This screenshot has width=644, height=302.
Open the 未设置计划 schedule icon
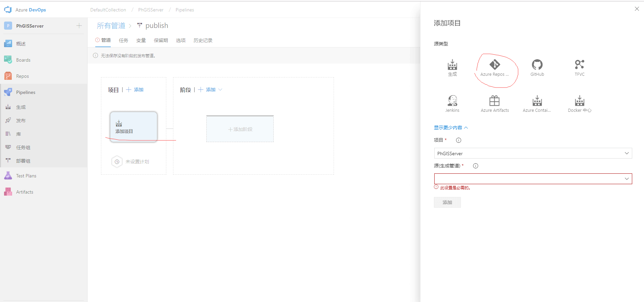(117, 162)
